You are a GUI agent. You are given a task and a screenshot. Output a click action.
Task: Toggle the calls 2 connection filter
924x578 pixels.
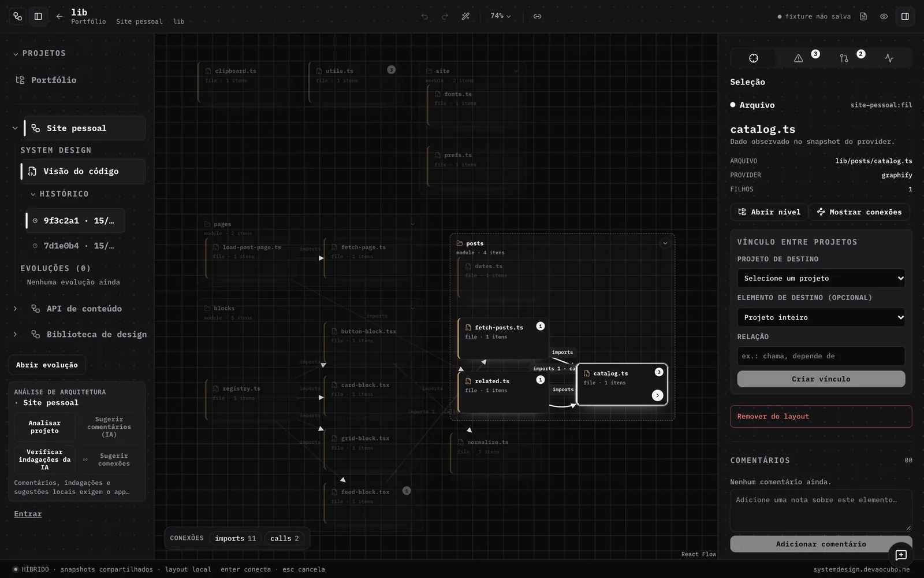tap(285, 538)
